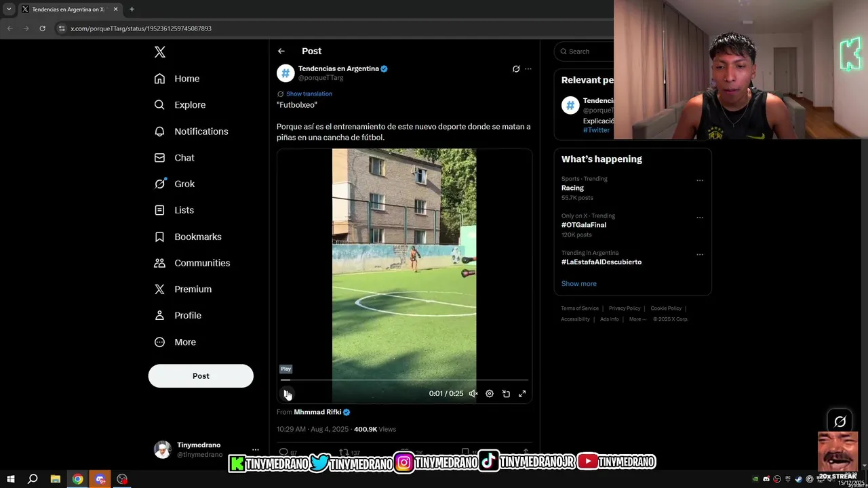Screen dimensions: 868x488
Task: Open account menu dots beside Tinymedrano
Action: [x=255, y=449]
